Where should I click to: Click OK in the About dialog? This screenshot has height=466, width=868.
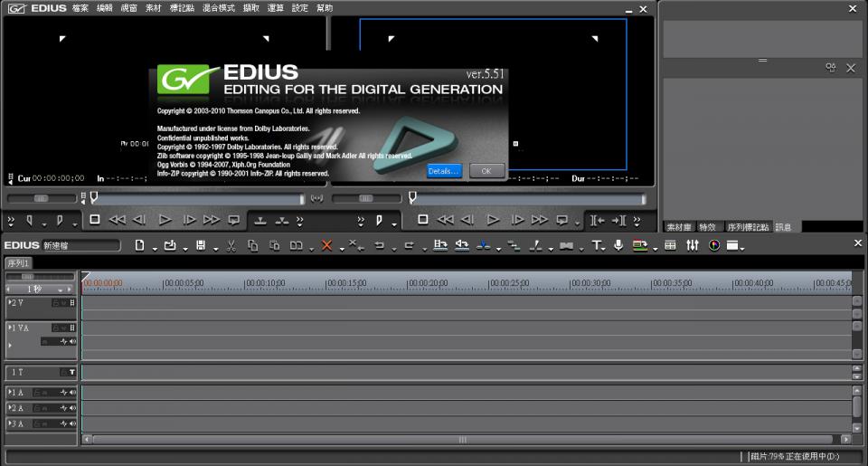coord(486,171)
